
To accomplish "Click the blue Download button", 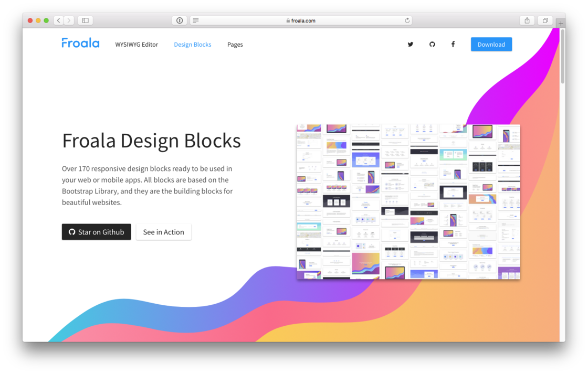I will [491, 44].
